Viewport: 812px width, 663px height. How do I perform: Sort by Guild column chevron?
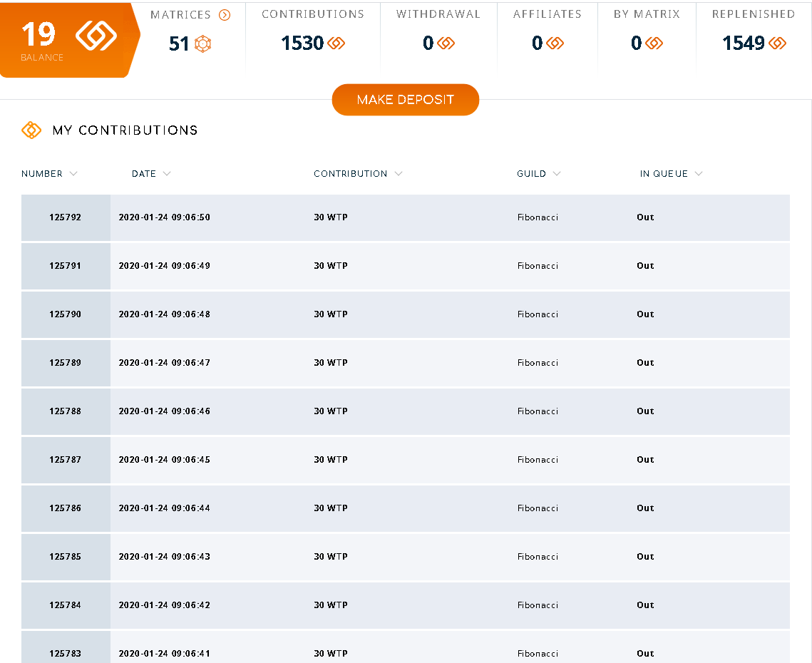[x=557, y=173]
